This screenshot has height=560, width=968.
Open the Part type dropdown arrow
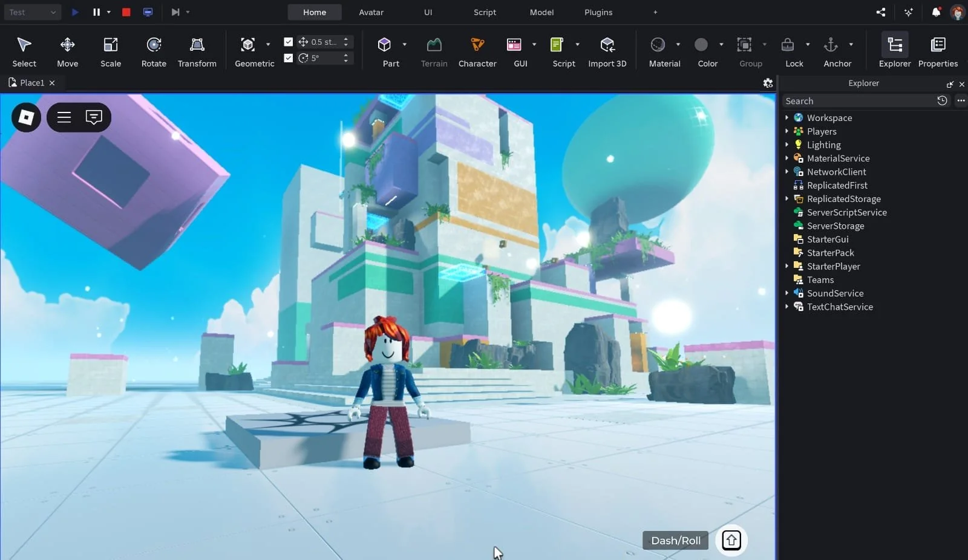pyautogui.click(x=405, y=45)
